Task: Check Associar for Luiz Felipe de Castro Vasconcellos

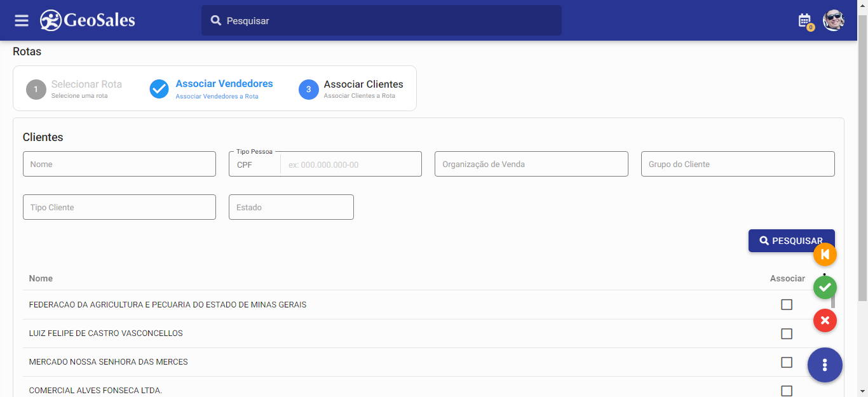Action: pyautogui.click(x=787, y=333)
